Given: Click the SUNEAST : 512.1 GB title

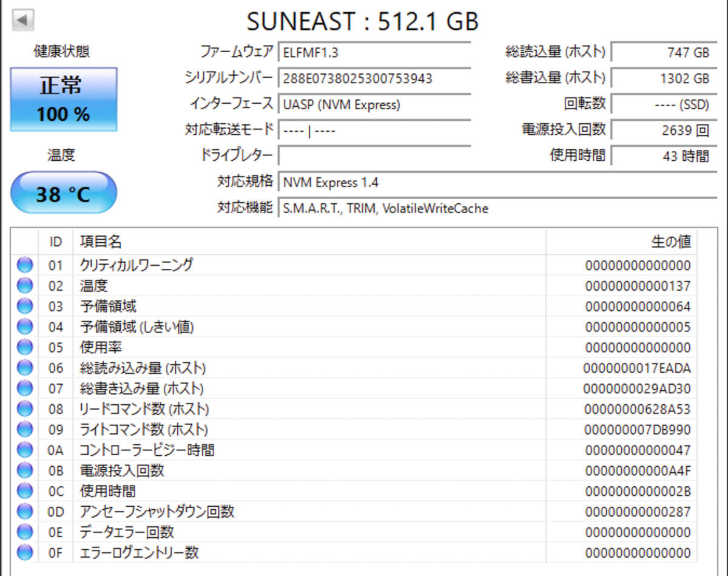Looking at the screenshot, I should tap(363, 21).
